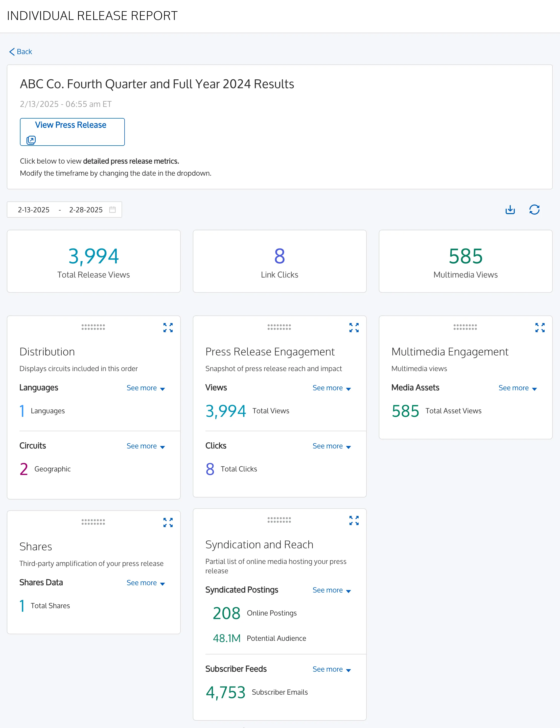560x728 pixels.
Task: Click the refresh data icon
Action: [534, 210]
